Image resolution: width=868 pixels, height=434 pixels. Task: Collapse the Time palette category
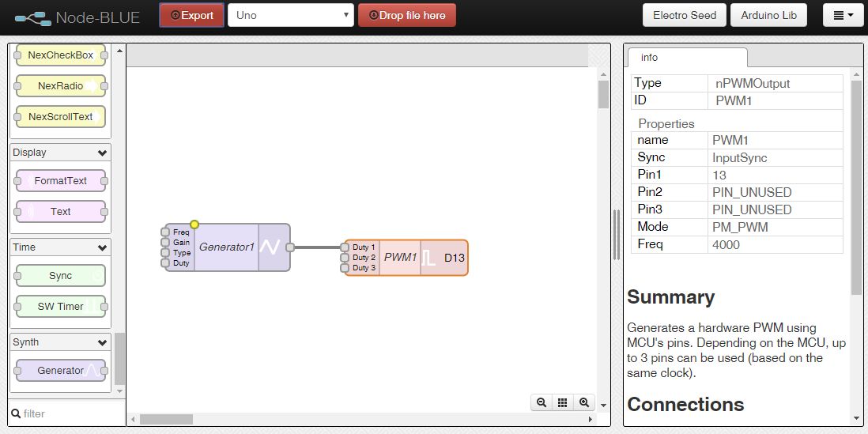click(x=60, y=247)
